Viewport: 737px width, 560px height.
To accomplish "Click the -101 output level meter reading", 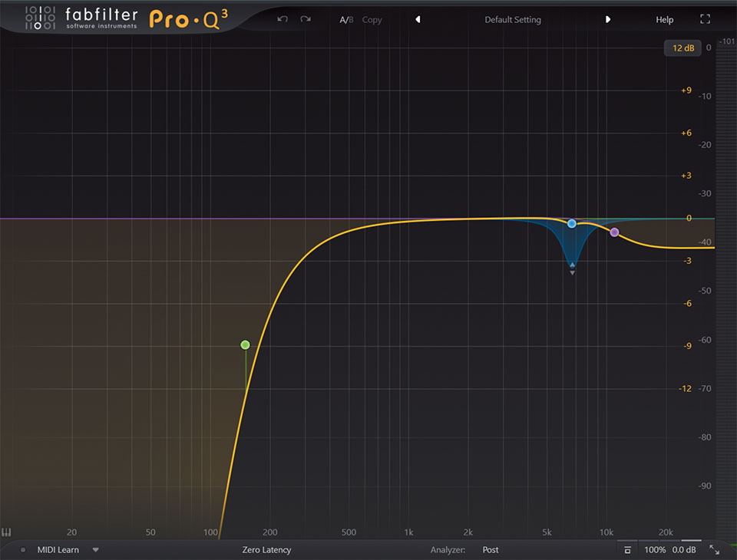I will point(727,41).
